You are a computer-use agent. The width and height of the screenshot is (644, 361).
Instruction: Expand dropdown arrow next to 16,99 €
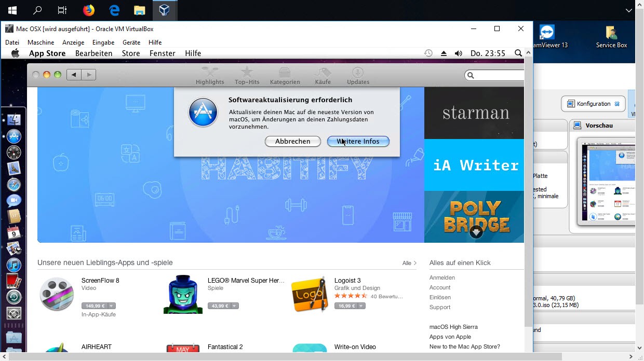(x=361, y=306)
